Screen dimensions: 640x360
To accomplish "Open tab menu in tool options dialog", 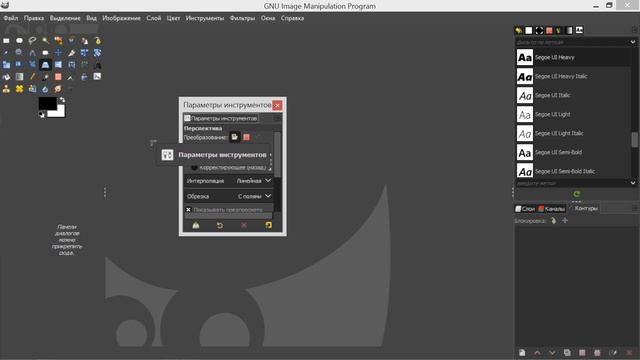I will coord(277,118).
